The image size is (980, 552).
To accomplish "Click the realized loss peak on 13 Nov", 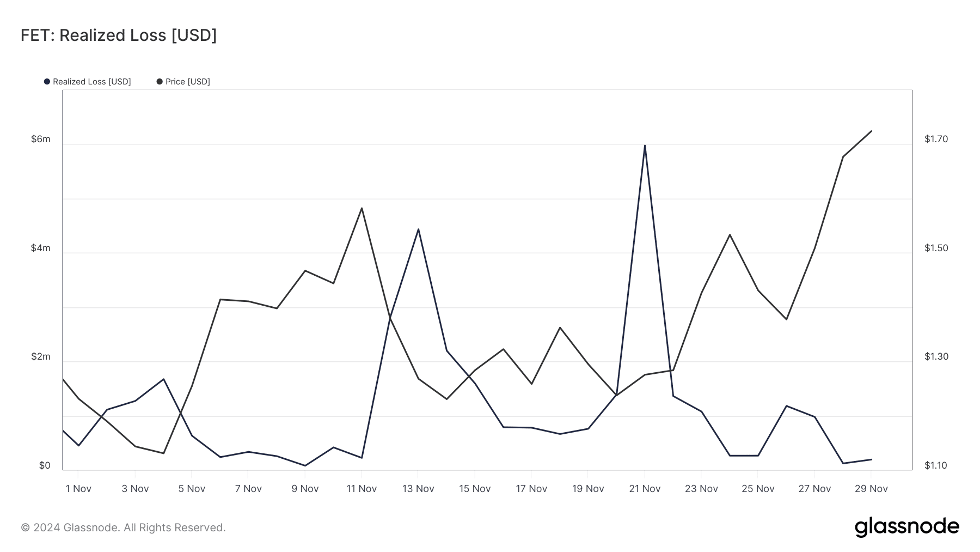I will click(x=418, y=229).
